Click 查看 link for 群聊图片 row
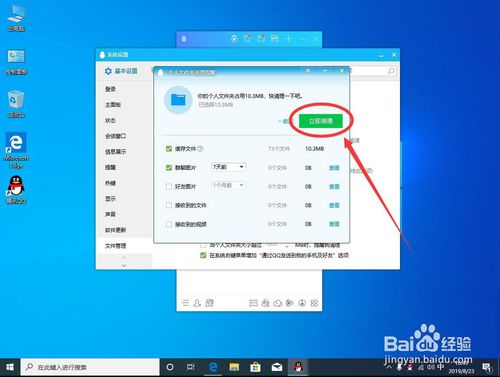Screen dimensions: 500x377 point(334,168)
